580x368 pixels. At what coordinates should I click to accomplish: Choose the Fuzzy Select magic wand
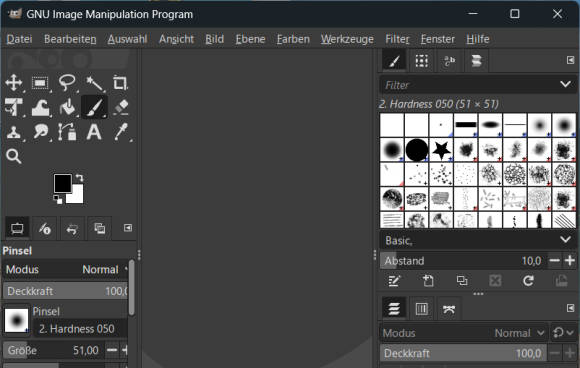[x=94, y=83]
